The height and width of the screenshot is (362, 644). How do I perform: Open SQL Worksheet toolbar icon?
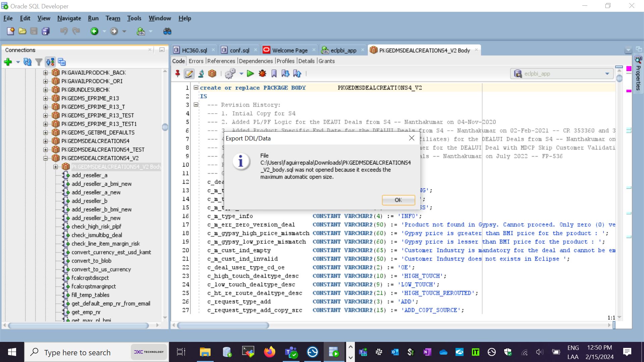[141, 31]
